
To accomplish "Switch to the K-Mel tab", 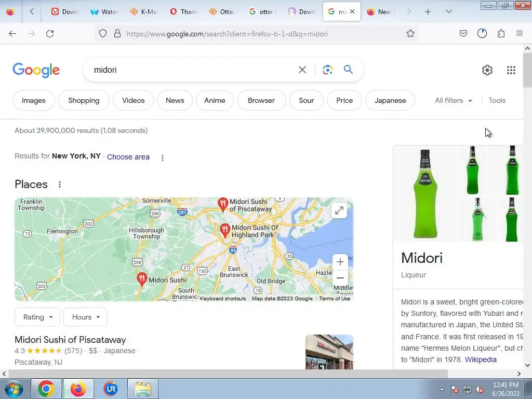I will (x=144, y=12).
